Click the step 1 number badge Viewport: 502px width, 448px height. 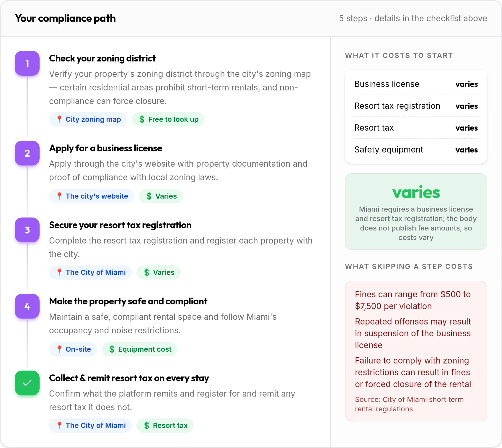(x=27, y=63)
